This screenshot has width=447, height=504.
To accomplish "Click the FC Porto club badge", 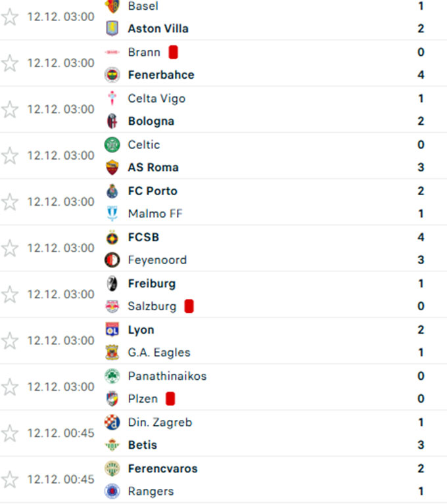I will tap(112, 191).
